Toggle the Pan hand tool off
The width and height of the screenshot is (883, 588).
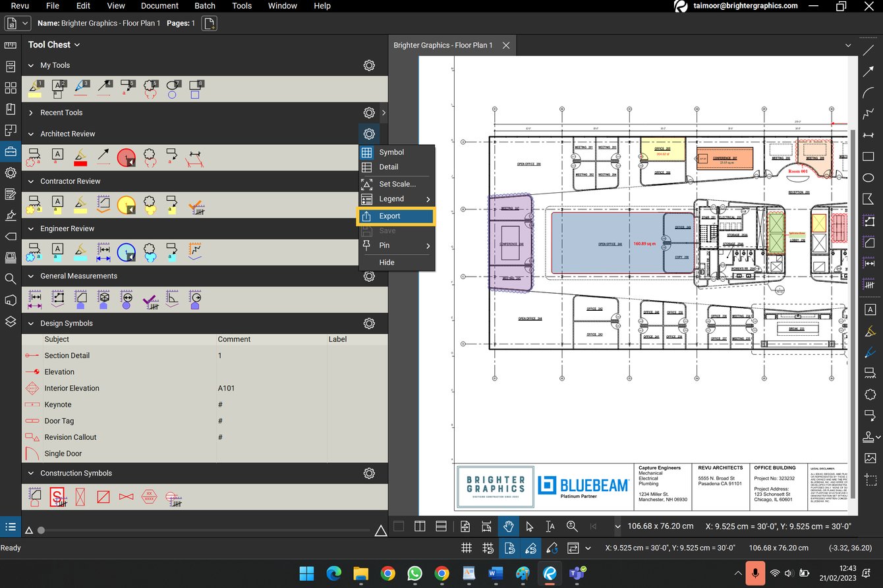pyautogui.click(x=508, y=527)
